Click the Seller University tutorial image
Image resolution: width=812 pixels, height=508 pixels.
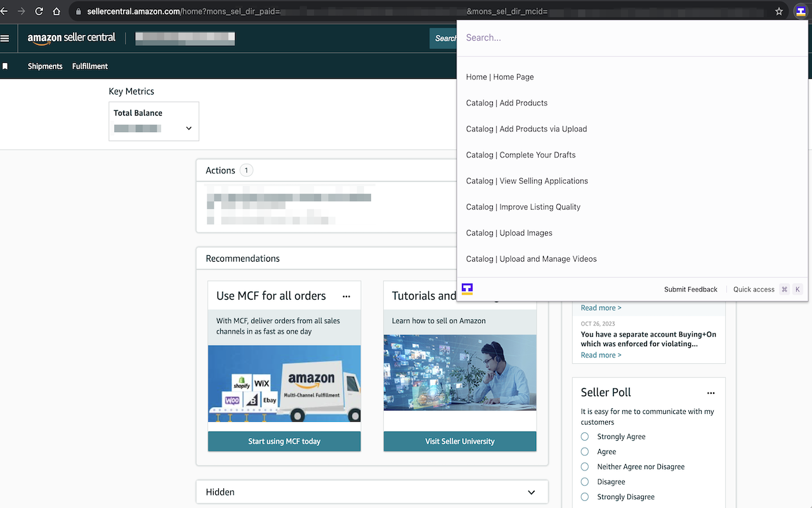pyautogui.click(x=460, y=373)
